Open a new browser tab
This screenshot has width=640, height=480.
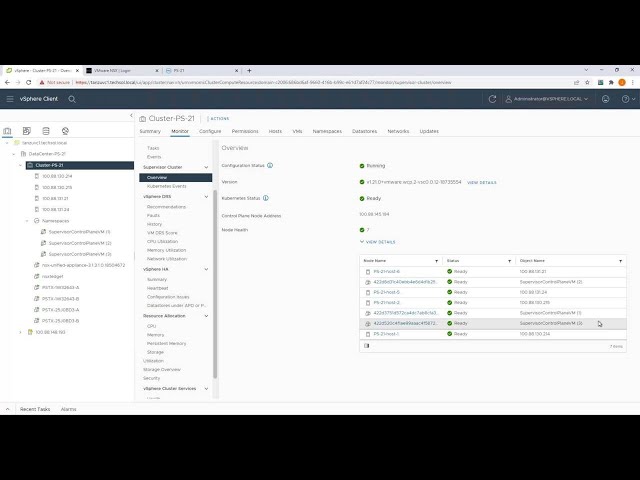[249, 71]
